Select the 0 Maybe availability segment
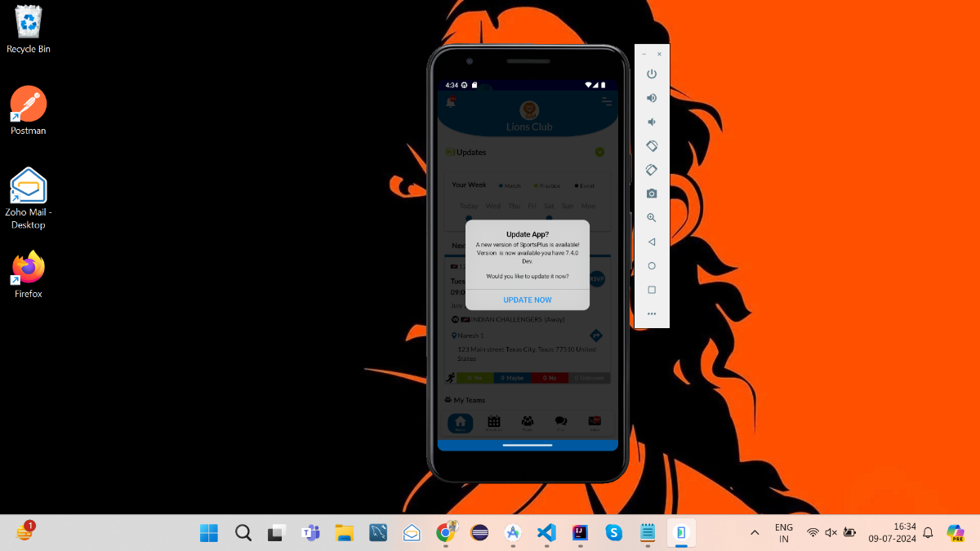The height and width of the screenshot is (551, 980). click(512, 378)
